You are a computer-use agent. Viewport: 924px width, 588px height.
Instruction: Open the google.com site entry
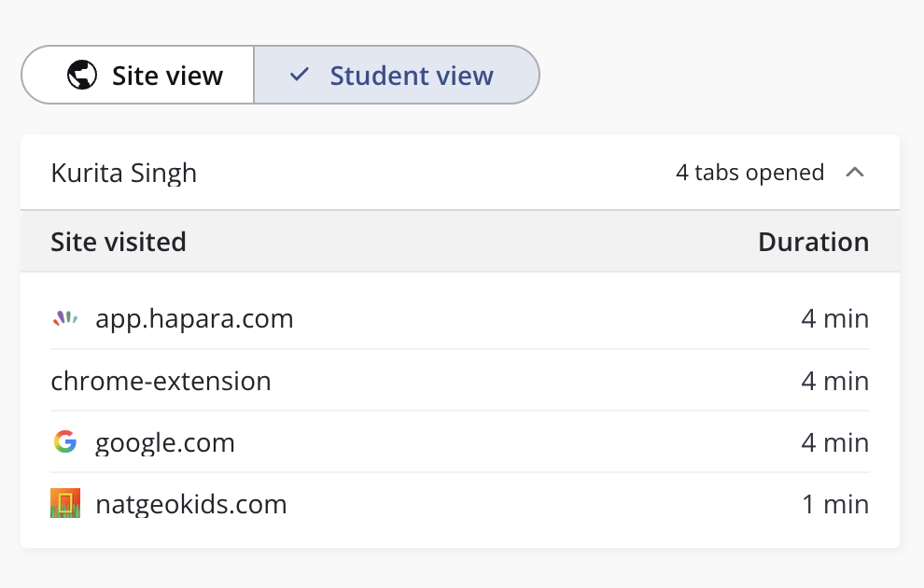pos(165,442)
